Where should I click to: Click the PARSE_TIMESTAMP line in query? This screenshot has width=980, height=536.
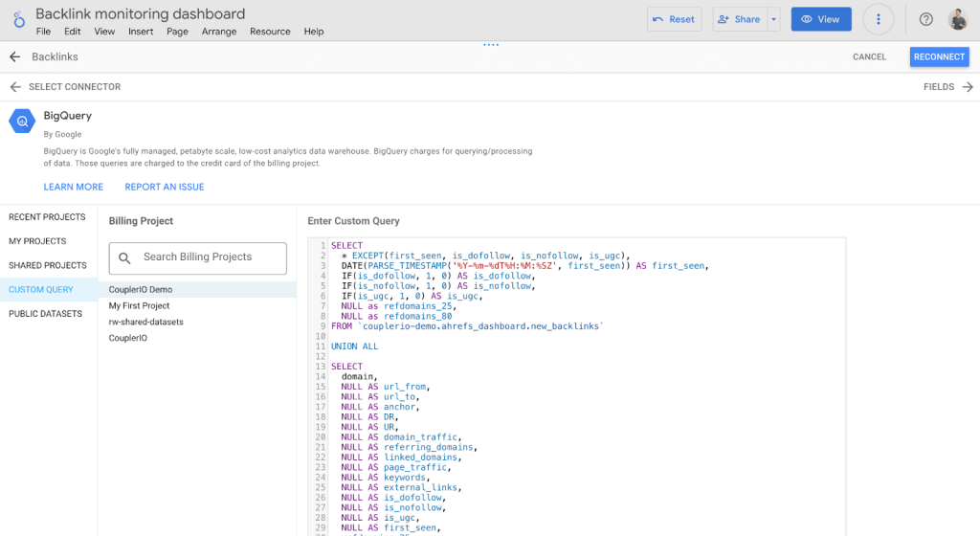(x=525, y=265)
